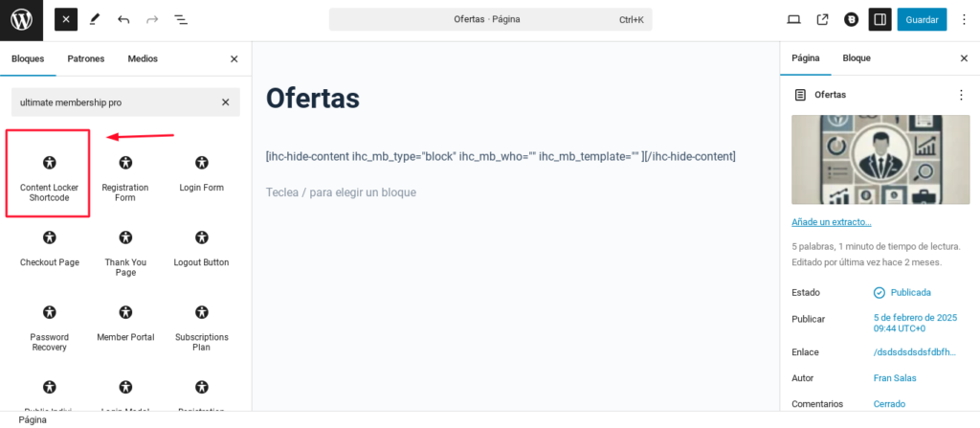
Task: Open the top bar options kebab menu
Action: pos(965,20)
